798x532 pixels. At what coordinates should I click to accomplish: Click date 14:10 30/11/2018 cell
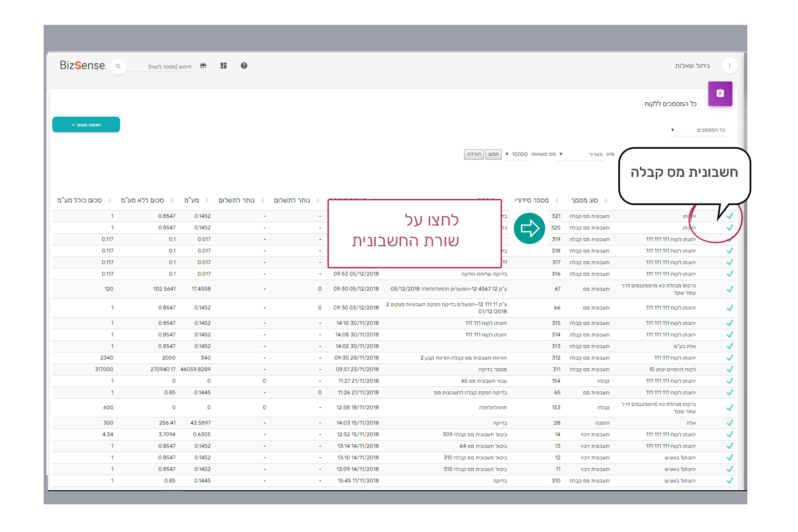pyautogui.click(x=357, y=323)
